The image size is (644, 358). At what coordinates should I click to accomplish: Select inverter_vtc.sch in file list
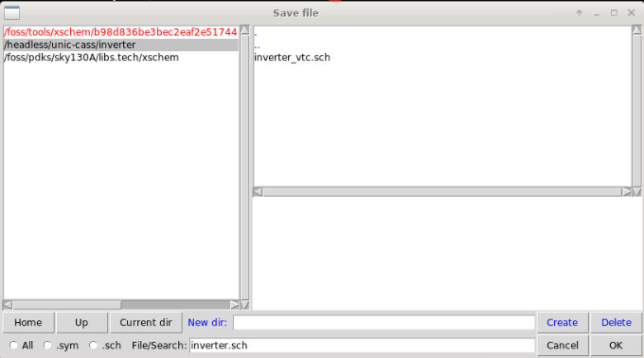coord(292,58)
